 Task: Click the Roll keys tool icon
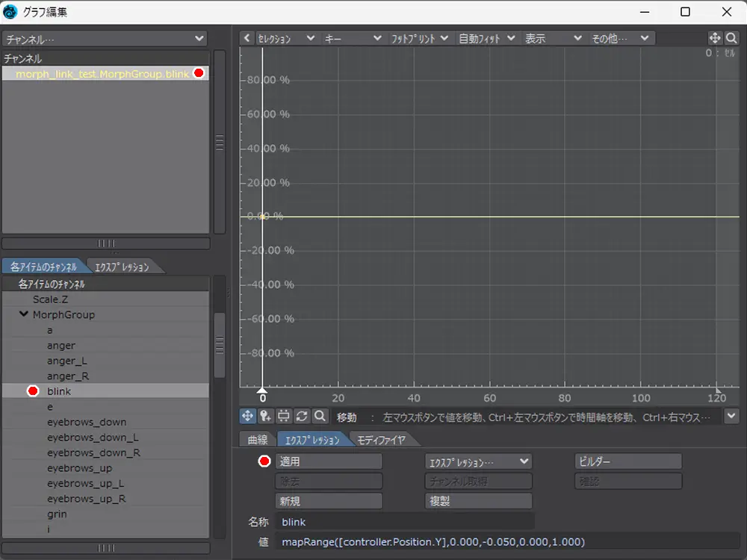(302, 416)
